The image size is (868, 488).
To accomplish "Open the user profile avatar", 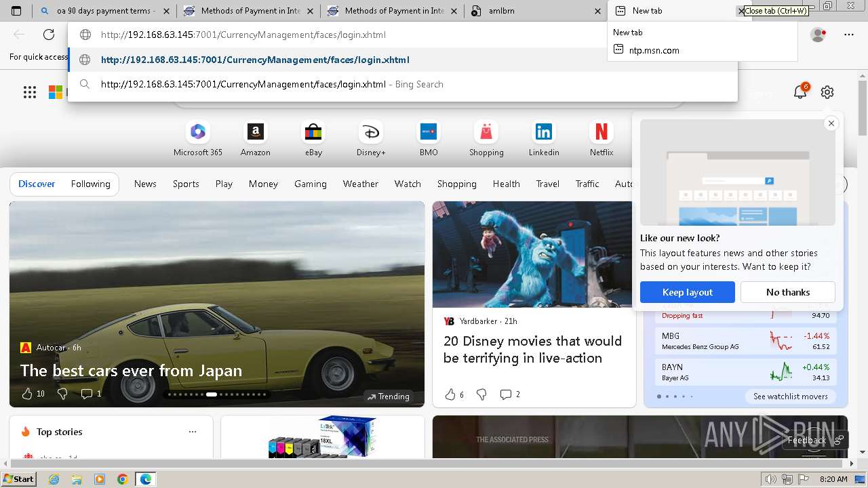I will [818, 35].
